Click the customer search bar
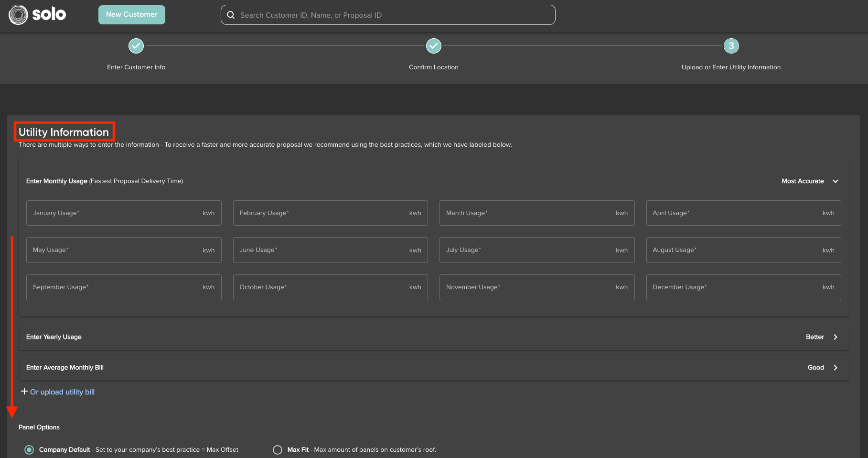 tap(387, 15)
